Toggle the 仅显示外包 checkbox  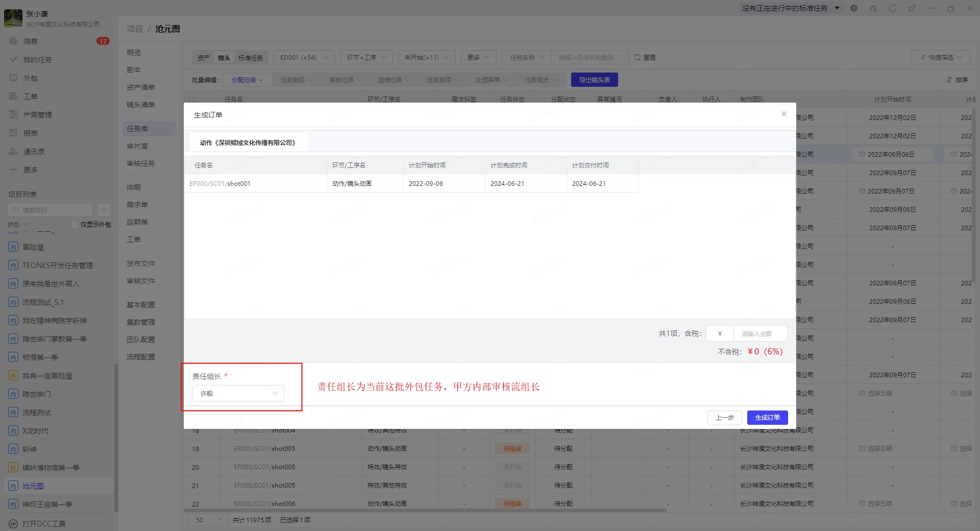click(x=75, y=224)
